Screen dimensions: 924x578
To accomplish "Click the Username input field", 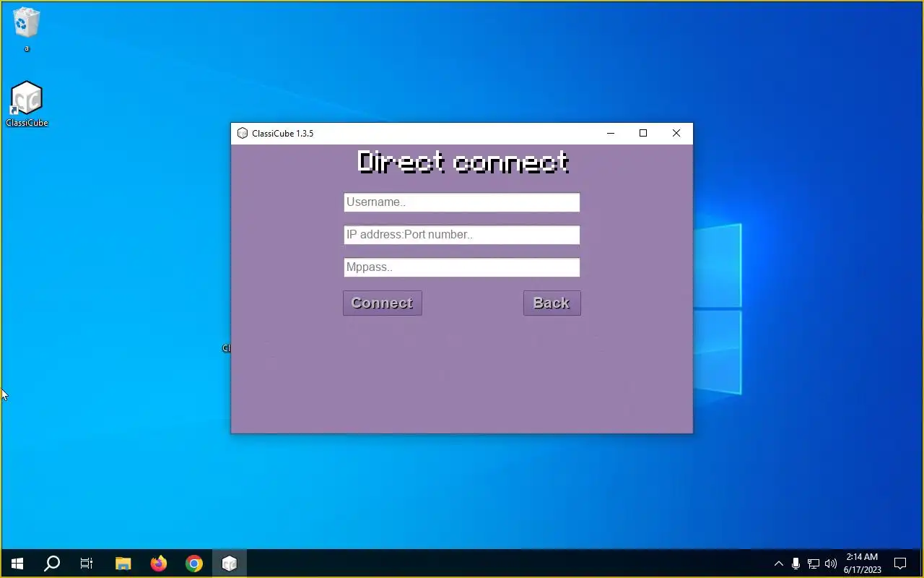I will 461,202.
